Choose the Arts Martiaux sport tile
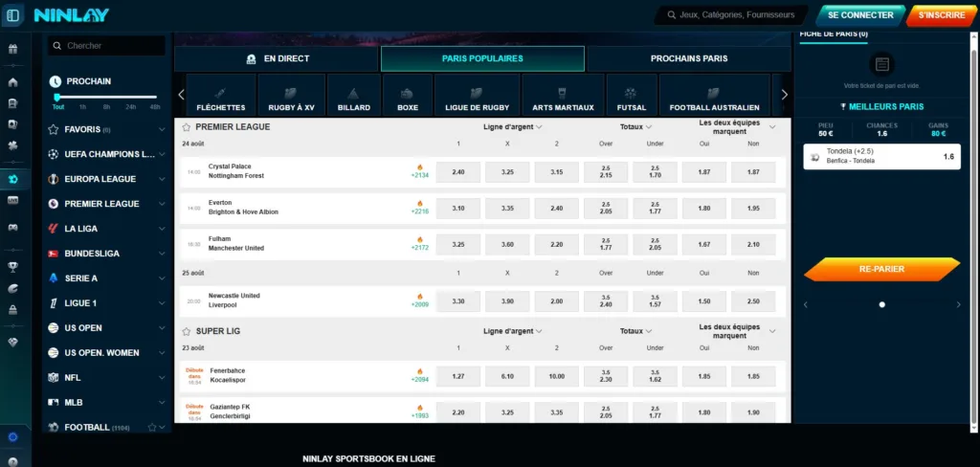Viewport: 980px width, 467px height. click(563, 95)
